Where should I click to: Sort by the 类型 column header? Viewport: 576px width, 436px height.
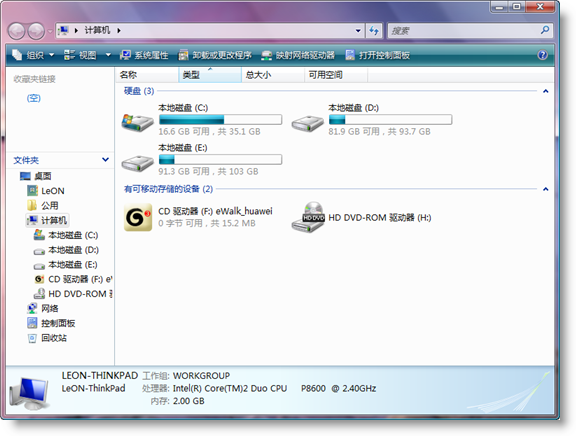(210, 75)
